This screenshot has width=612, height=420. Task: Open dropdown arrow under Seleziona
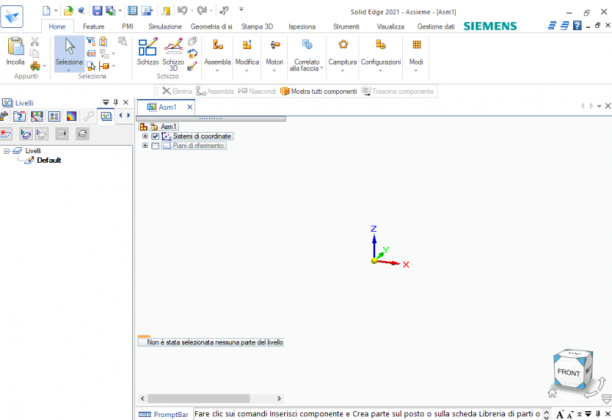pyautogui.click(x=69, y=71)
